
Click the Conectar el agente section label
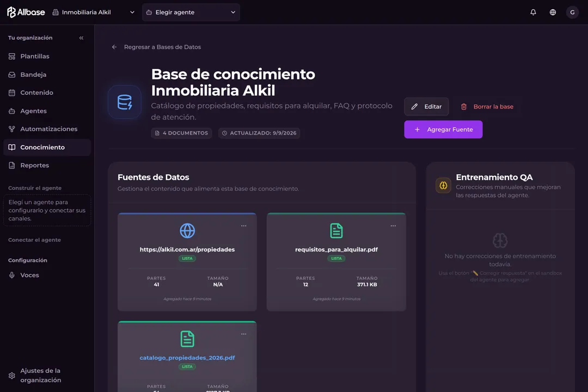pos(34,240)
